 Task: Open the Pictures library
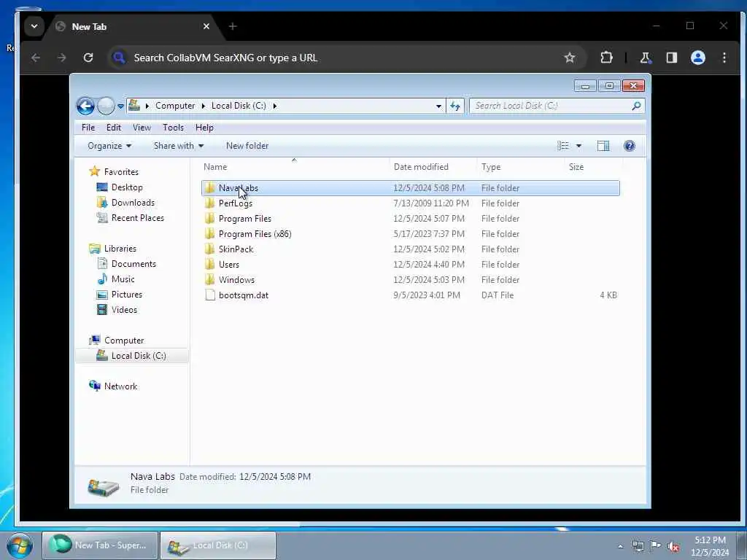tap(127, 295)
